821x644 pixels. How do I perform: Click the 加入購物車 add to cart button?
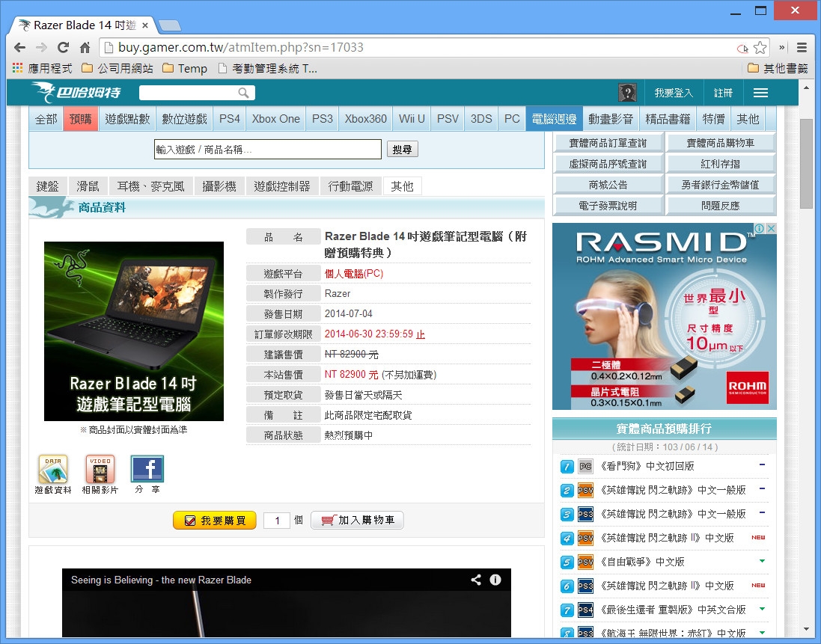pyautogui.click(x=357, y=520)
